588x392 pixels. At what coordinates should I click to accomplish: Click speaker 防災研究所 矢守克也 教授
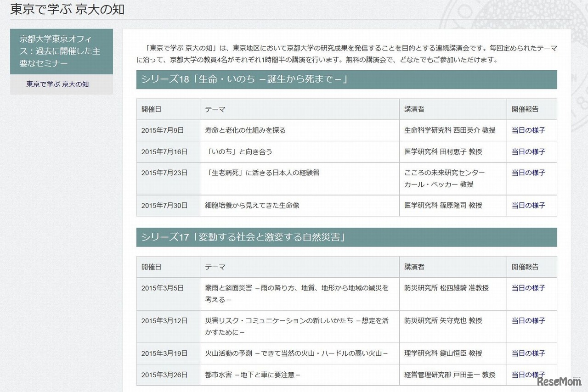point(443,320)
